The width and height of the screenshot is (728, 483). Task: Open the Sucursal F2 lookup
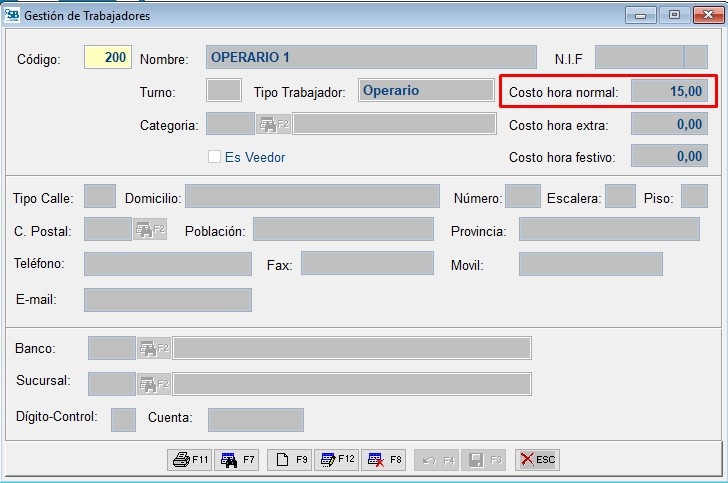(x=155, y=384)
